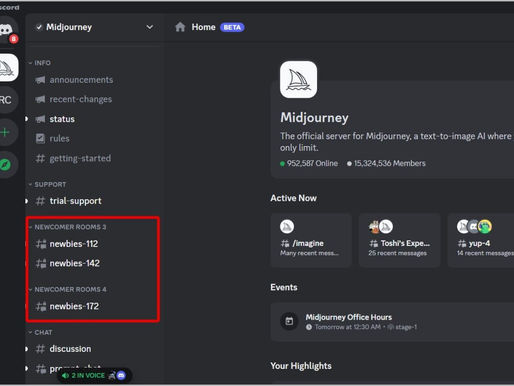Open Midjourney Office Hours event

pos(392,322)
